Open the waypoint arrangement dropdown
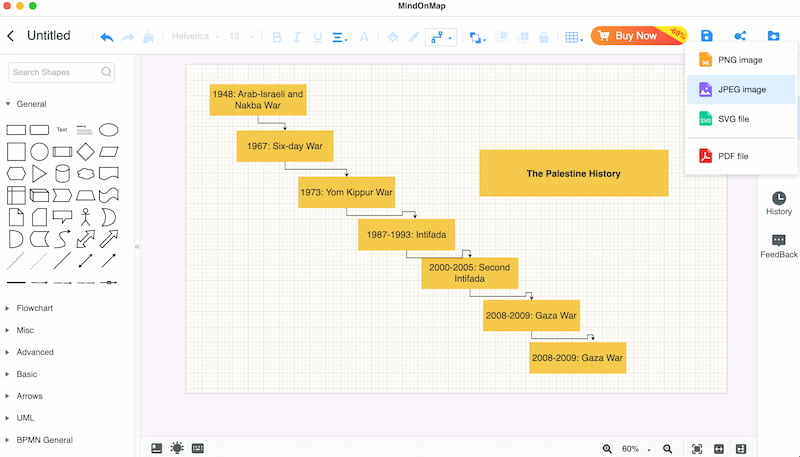The image size is (800, 457). point(478,37)
